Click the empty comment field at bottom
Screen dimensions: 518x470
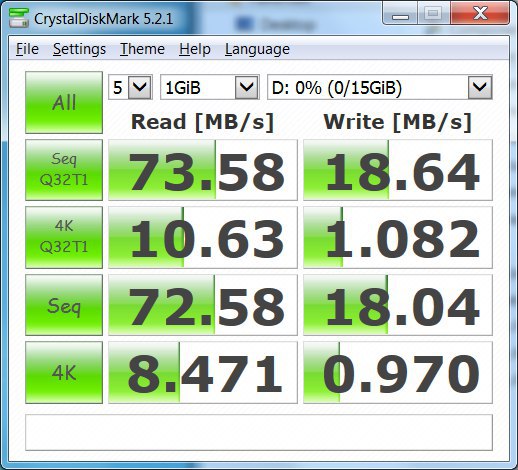259,433
